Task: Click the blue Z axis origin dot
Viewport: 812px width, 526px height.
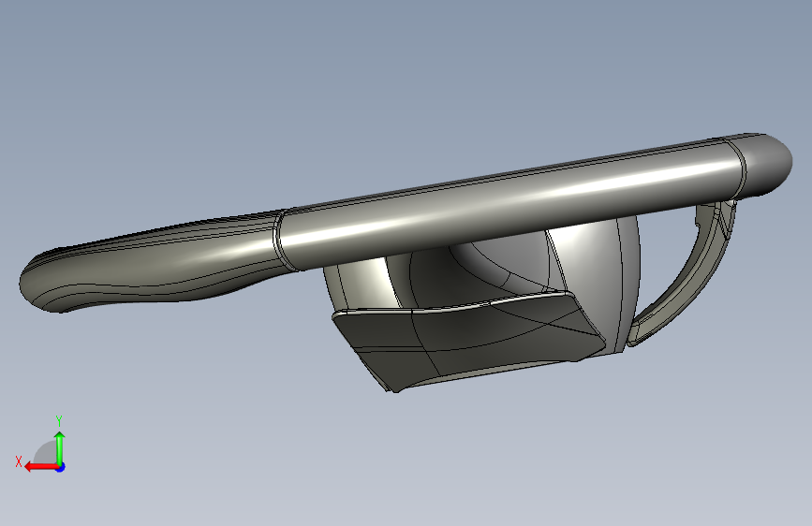Action: coord(61,467)
